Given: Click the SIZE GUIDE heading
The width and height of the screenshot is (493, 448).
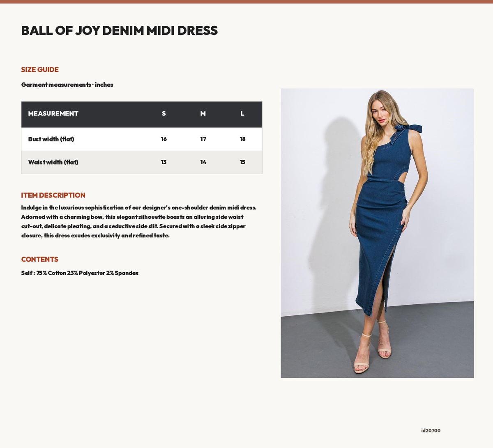Looking at the screenshot, I should tap(40, 70).
